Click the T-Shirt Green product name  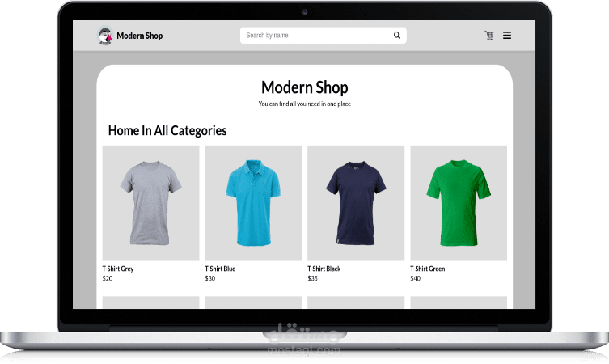(x=428, y=269)
